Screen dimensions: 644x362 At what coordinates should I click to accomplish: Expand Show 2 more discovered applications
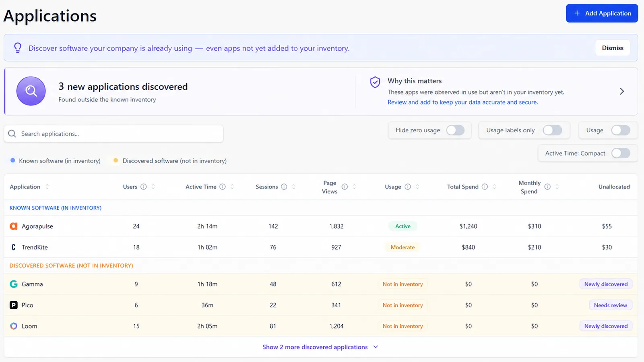(320, 347)
